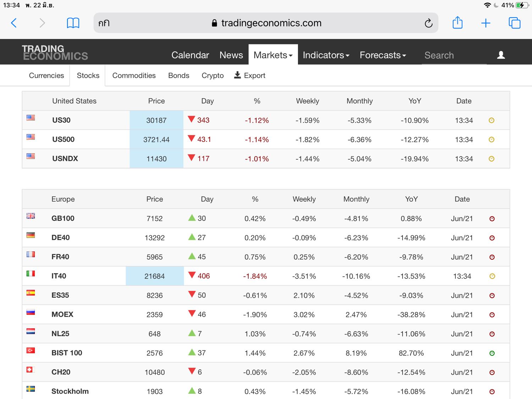Click the German flag beside DE40
The height and width of the screenshot is (399, 532).
coord(31,235)
